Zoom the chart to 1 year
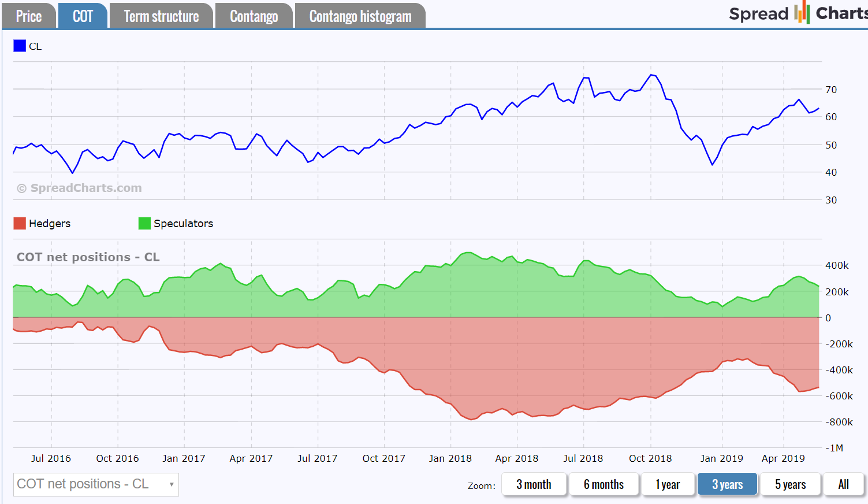The height and width of the screenshot is (504, 868). (x=668, y=484)
